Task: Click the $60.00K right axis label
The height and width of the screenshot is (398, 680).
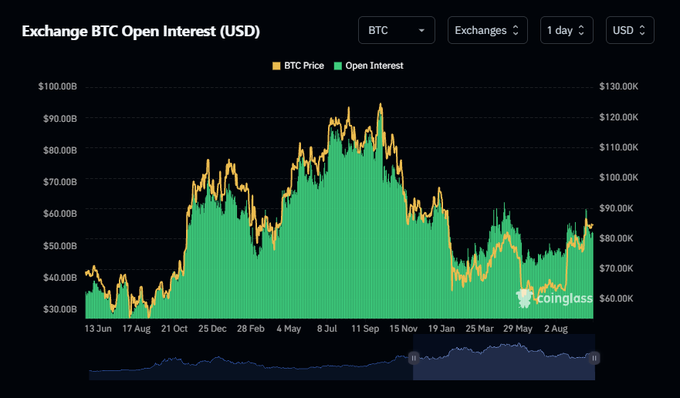Action: pos(616,298)
